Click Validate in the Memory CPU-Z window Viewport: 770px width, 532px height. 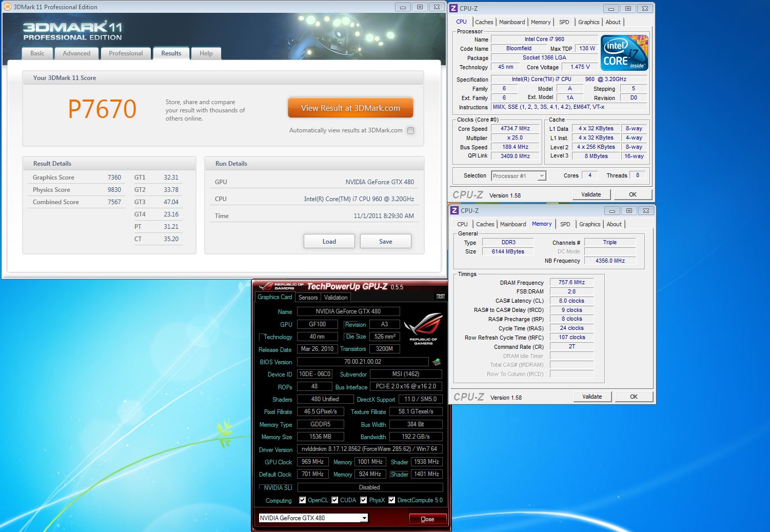(x=592, y=397)
